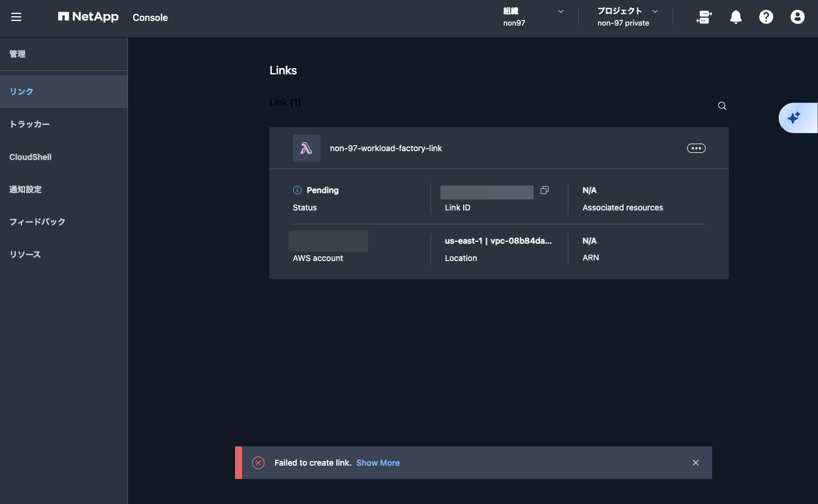The width and height of the screenshot is (818, 504).
Task: Open the notifications bell
Action: 736,17
